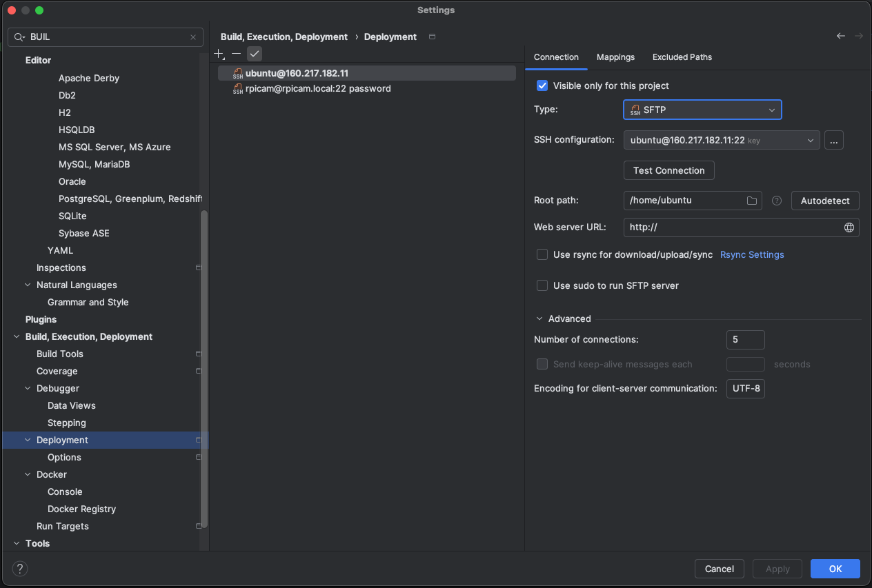
Task: Click the Number of connections input field
Action: pos(745,340)
